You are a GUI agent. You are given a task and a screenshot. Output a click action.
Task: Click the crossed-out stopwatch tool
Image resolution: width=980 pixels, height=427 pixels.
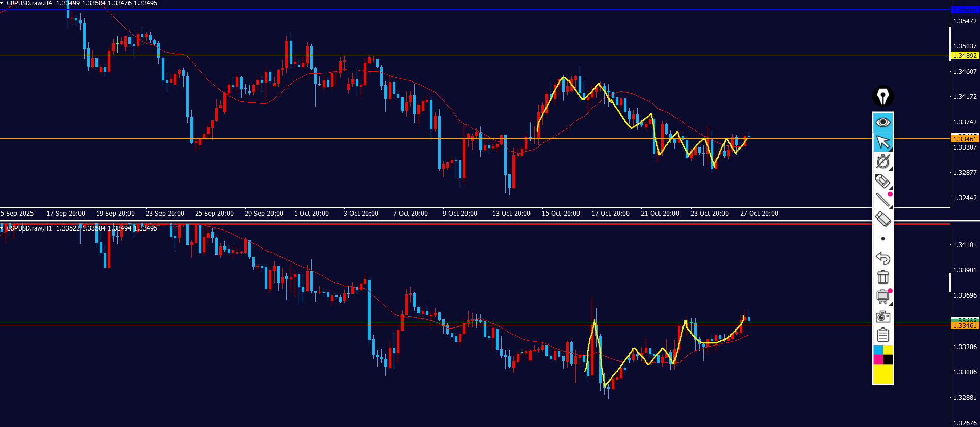(x=882, y=161)
